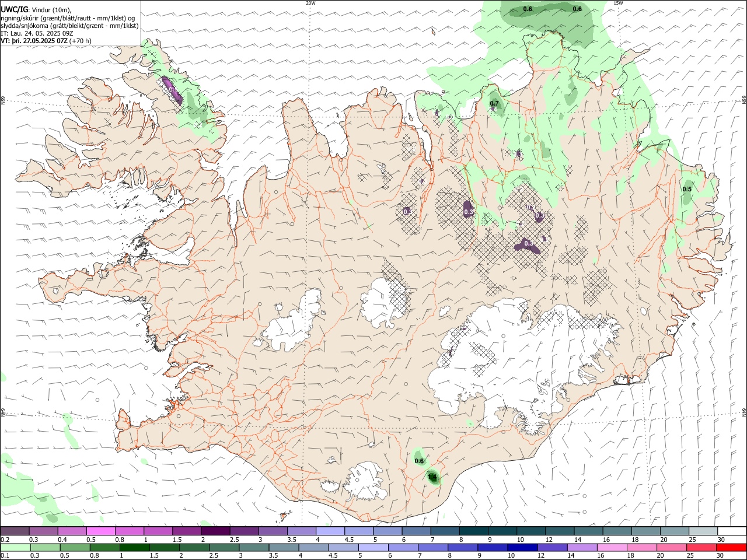The height and width of the screenshot is (560, 747).
Task: Click bottom legend row swatch between 25 and 30
Action: 701,548
